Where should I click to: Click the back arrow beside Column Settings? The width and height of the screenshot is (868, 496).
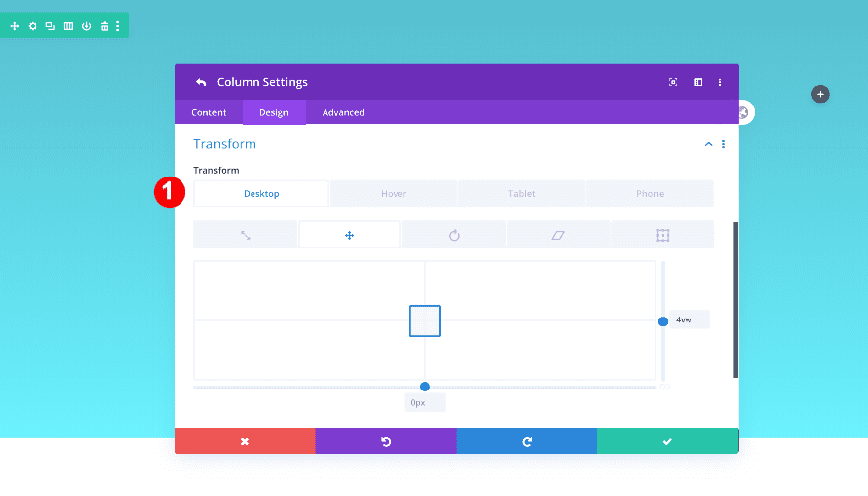coord(201,82)
